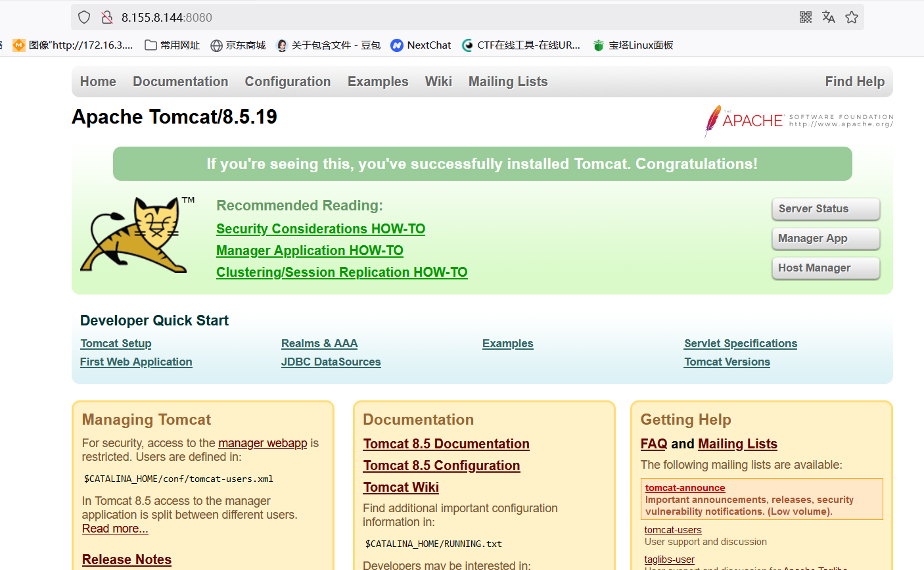The height and width of the screenshot is (570, 924).
Task: Open the Servlet Specifications link
Action: click(x=741, y=343)
